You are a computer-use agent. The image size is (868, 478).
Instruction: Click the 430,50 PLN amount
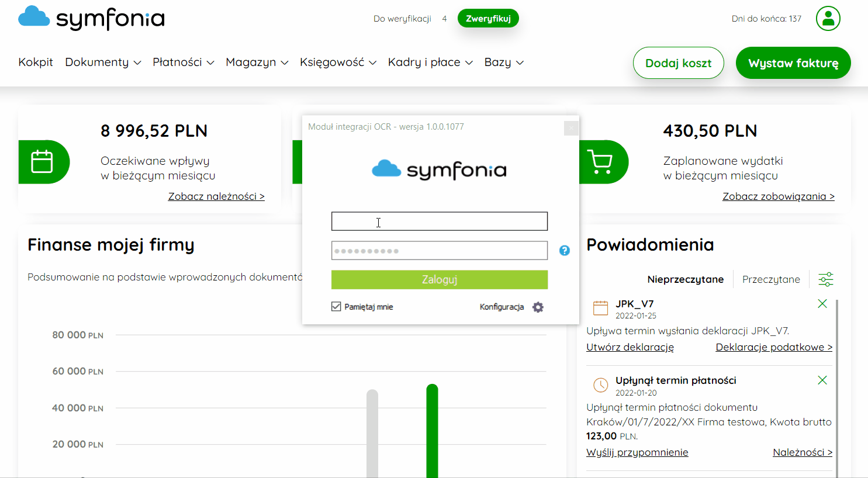point(710,131)
